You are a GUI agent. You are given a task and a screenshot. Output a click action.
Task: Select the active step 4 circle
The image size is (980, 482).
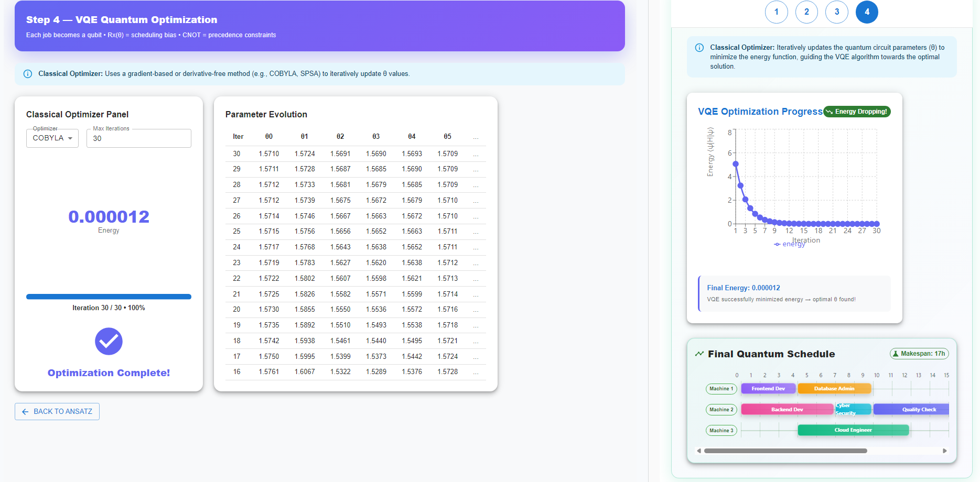867,12
